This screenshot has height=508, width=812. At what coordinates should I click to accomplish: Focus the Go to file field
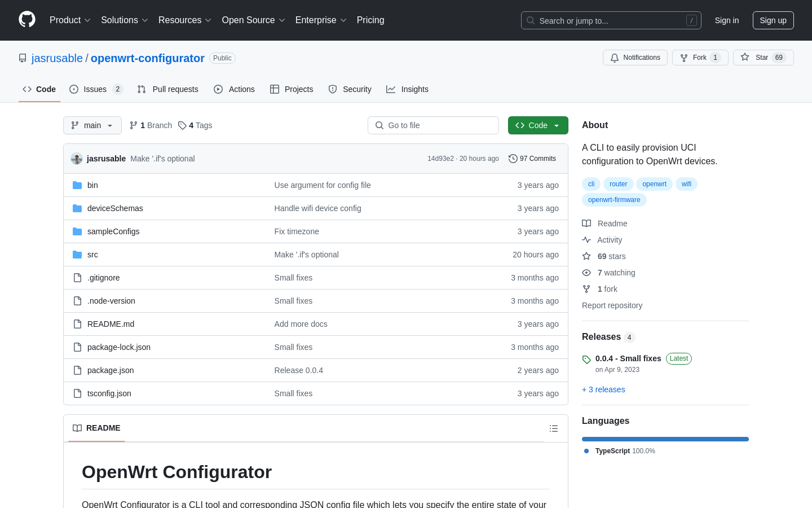coord(433,125)
